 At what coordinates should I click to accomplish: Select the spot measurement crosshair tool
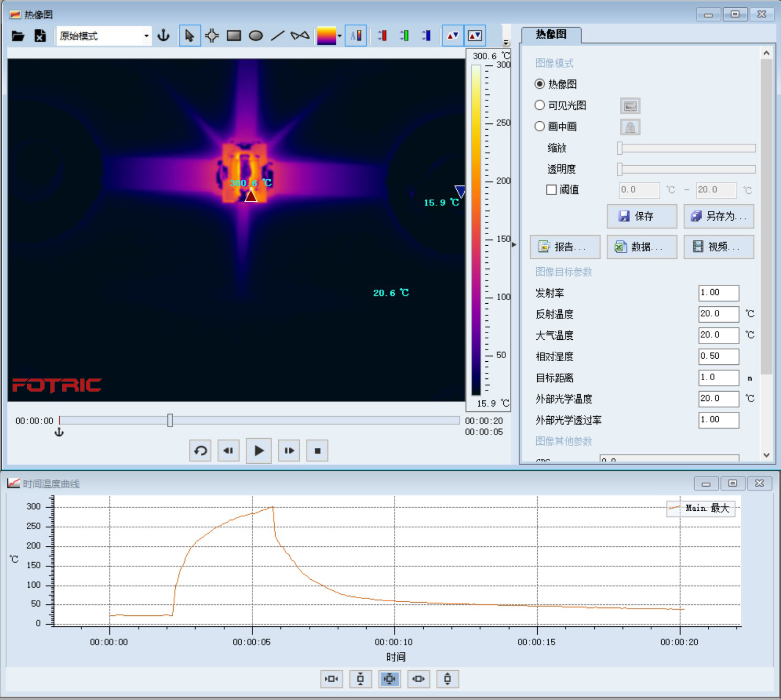point(212,36)
